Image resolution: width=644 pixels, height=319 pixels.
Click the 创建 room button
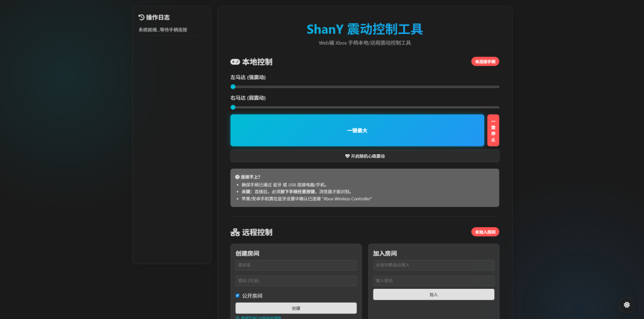(x=296, y=308)
